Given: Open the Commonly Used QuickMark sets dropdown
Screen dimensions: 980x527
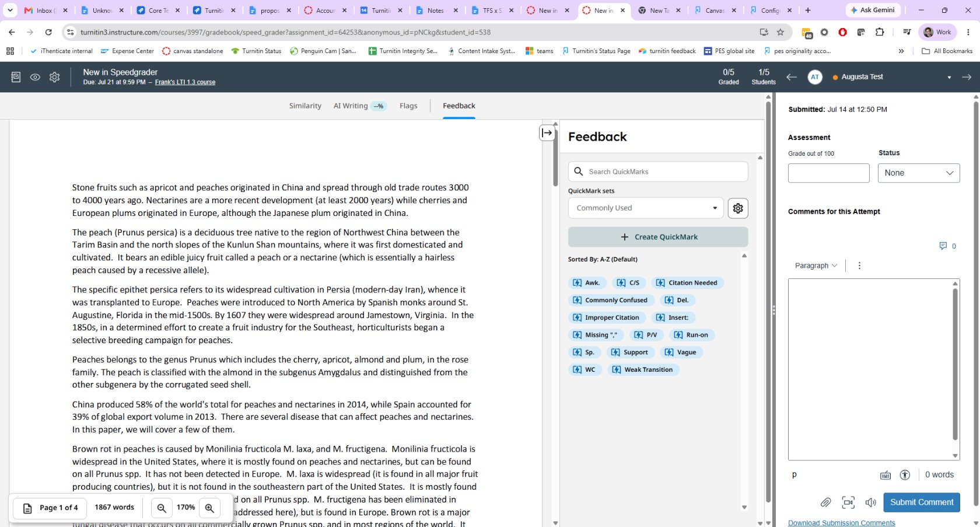Looking at the screenshot, I should (x=646, y=208).
